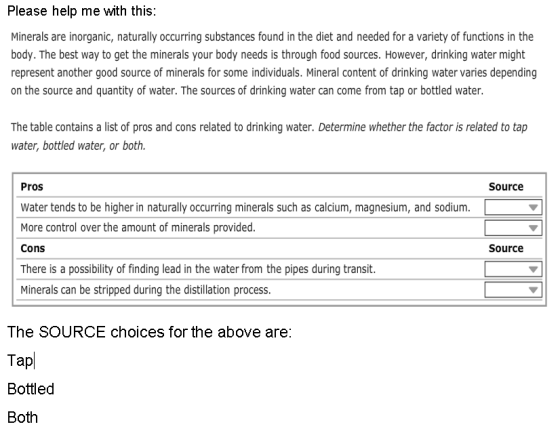Click the Cons header label
Image resolution: width=560 pixels, height=433 pixels.
[x=32, y=248]
